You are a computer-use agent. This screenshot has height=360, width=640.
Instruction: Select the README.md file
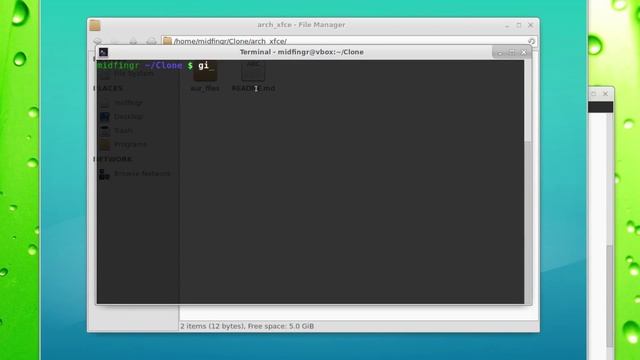point(253,77)
